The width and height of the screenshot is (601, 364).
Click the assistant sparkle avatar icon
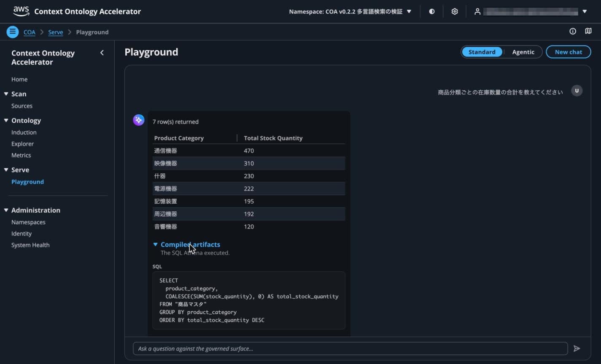click(139, 120)
